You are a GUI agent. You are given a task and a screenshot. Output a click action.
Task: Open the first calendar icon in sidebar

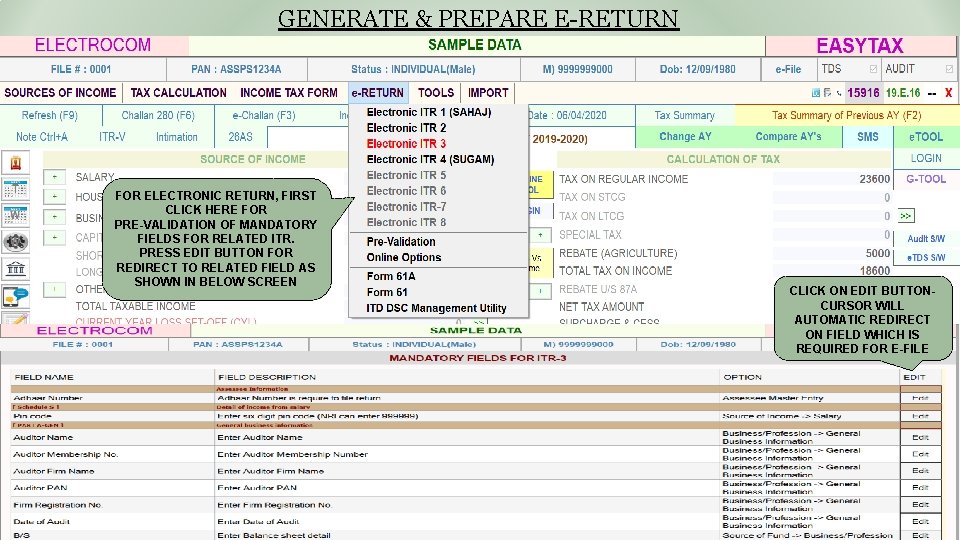coord(15,189)
